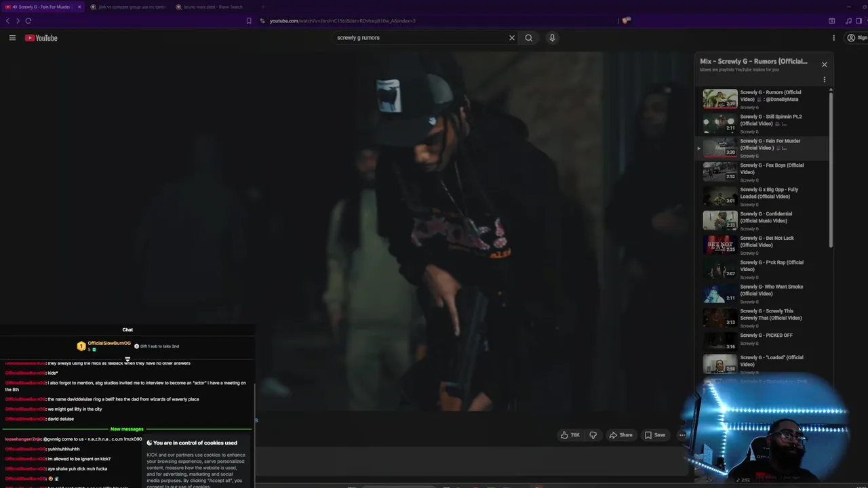Open the YouTube hamburger guide menu

click(12, 38)
